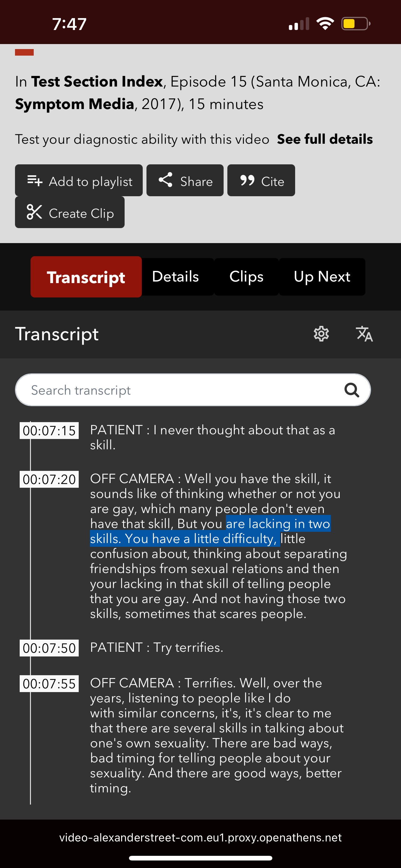Jump to timestamp 00:07:20

[x=49, y=479]
